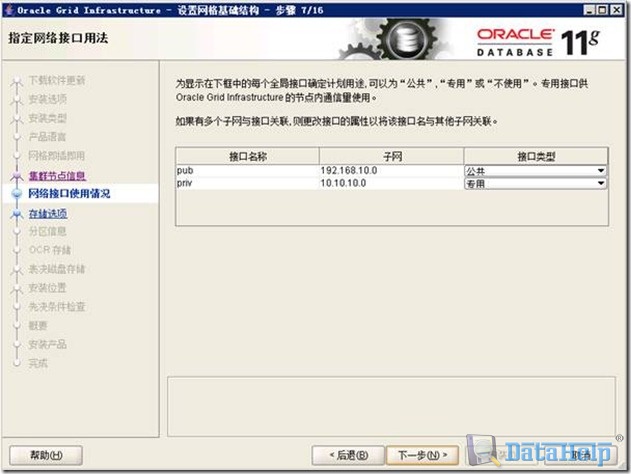The image size is (631, 474).
Task: Click the 下一步(N) button
Action: 422,455
